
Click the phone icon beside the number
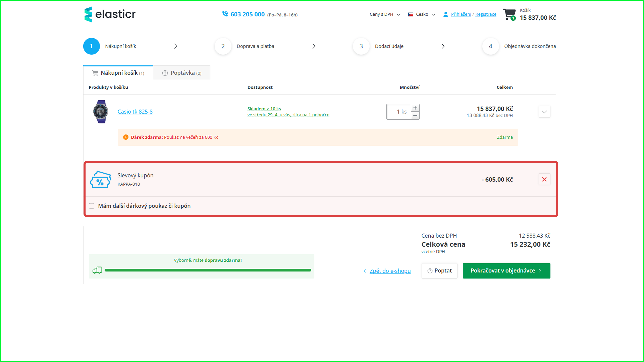point(225,14)
